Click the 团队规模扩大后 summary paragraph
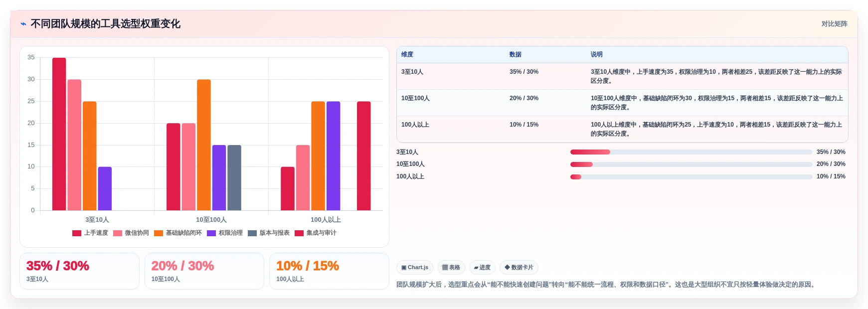868x309 pixels. [x=607, y=285]
